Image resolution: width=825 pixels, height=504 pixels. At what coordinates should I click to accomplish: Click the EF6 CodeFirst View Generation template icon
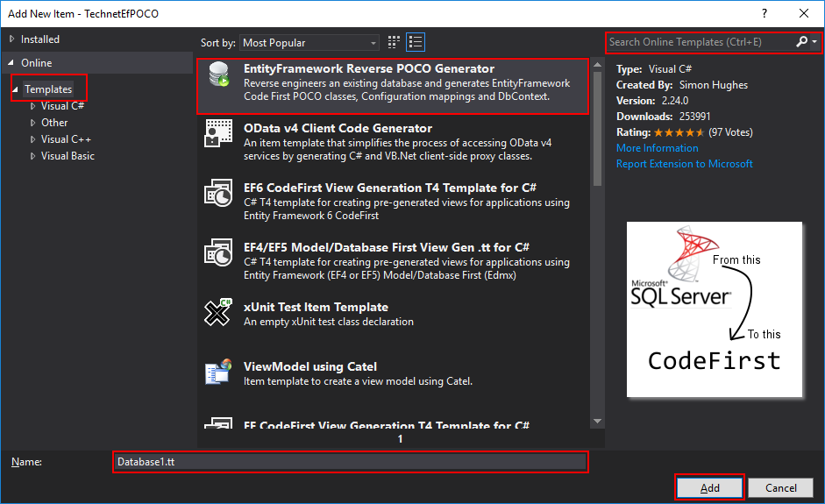218,193
